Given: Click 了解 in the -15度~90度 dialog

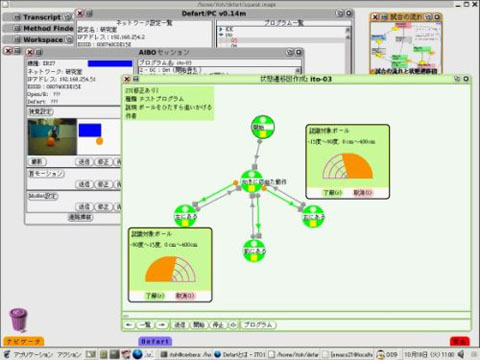Looking at the screenshot, I should [x=333, y=193].
